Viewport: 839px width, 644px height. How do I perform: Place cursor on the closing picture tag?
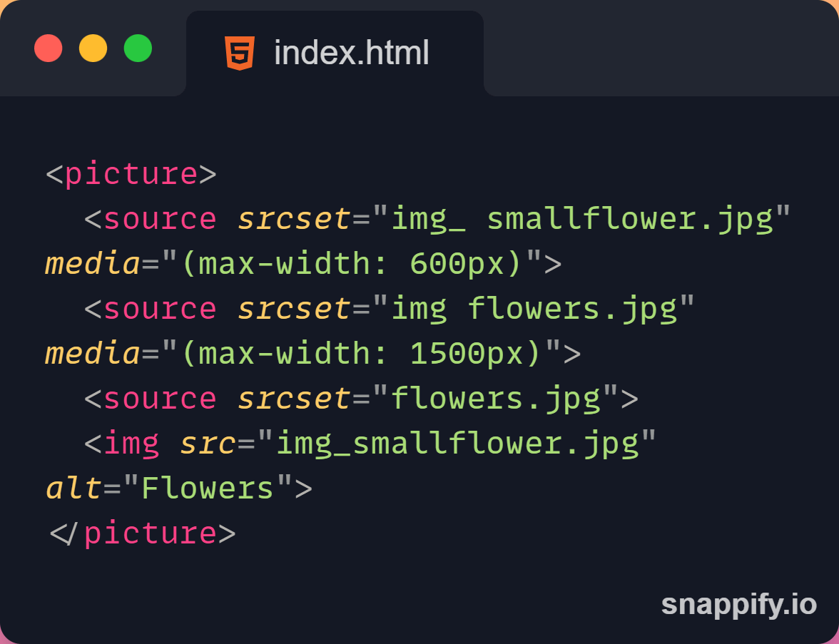coord(150,533)
